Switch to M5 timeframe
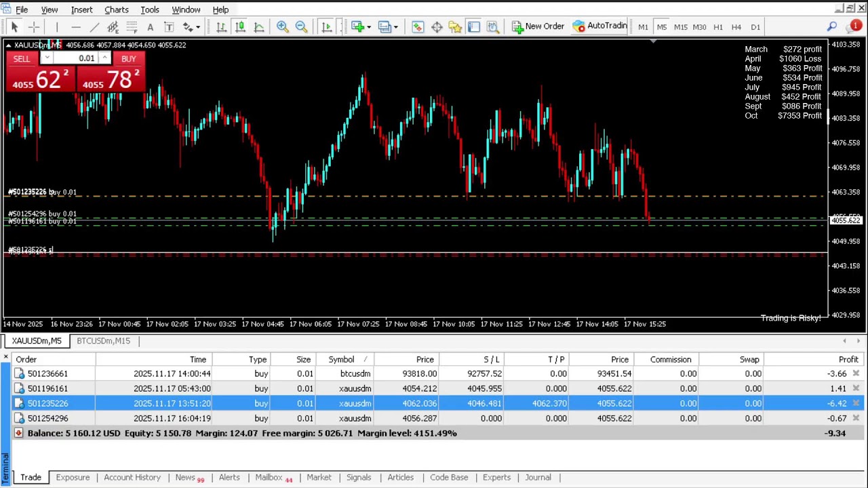 click(x=662, y=27)
